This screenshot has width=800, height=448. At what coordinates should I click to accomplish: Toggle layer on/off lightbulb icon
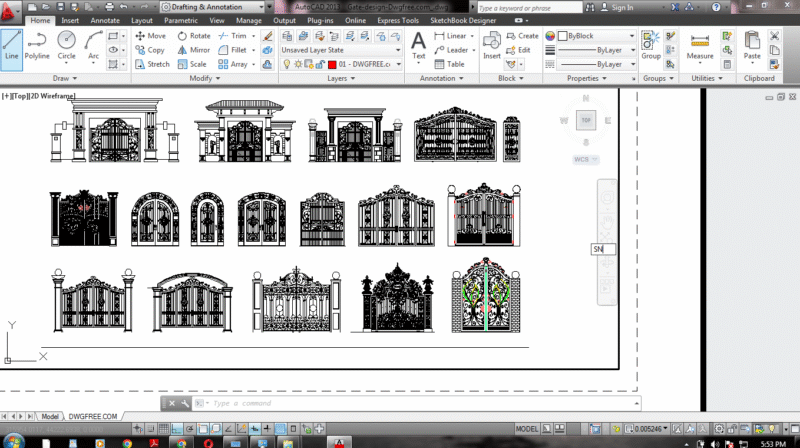pyautogui.click(x=287, y=64)
